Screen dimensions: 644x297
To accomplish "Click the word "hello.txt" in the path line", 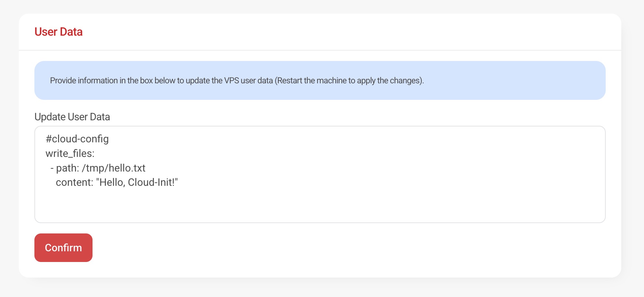I will (x=127, y=168).
